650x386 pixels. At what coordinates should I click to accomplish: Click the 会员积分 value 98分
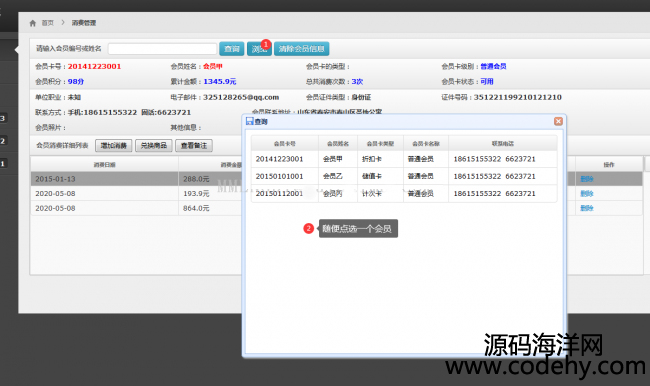(76, 82)
